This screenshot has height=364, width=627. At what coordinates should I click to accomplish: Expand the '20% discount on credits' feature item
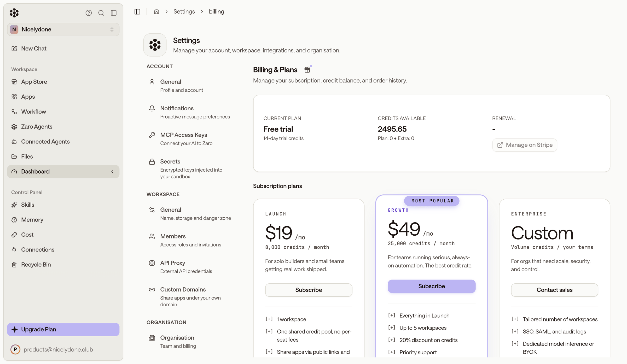pos(391,340)
